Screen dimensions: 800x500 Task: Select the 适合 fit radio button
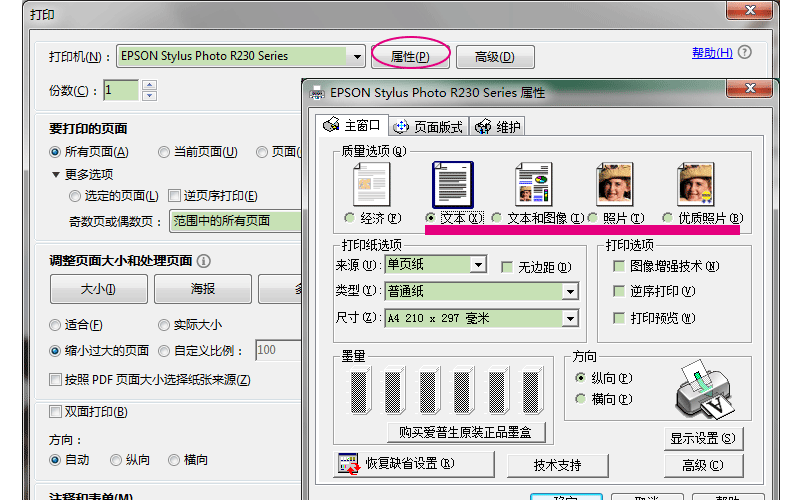[x=55, y=325]
